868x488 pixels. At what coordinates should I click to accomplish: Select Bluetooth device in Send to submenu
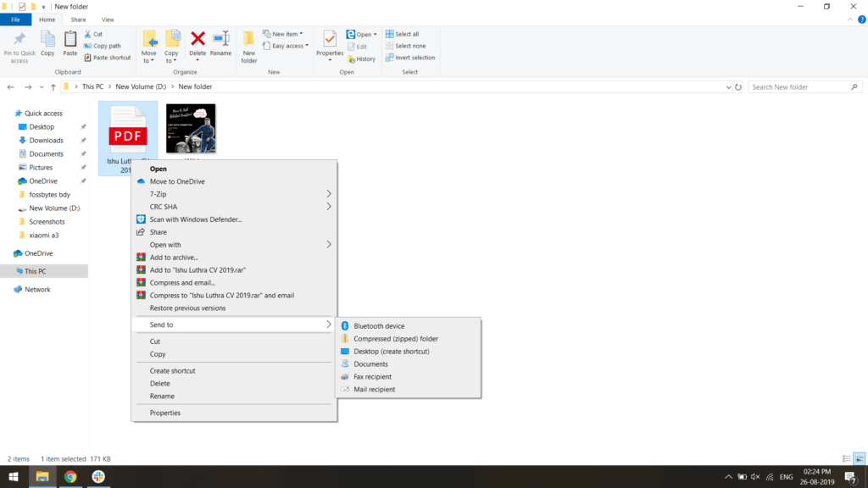379,326
